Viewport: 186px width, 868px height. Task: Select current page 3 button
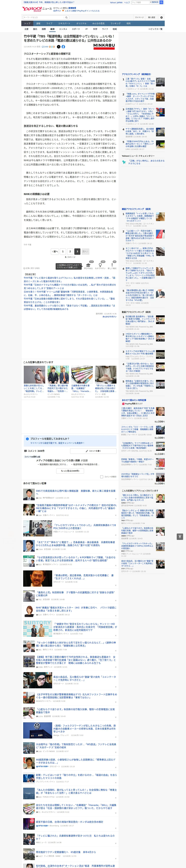[x=77, y=251]
